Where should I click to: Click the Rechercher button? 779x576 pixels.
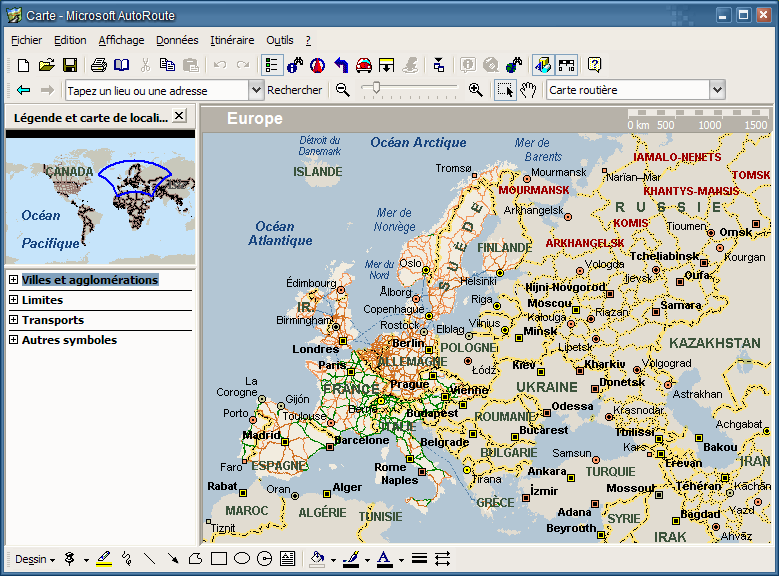pyautogui.click(x=295, y=90)
